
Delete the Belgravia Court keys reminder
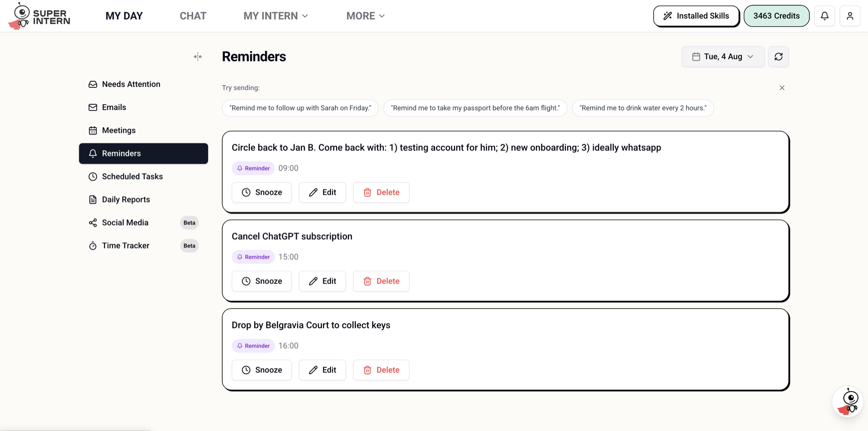tap(381, 370)
